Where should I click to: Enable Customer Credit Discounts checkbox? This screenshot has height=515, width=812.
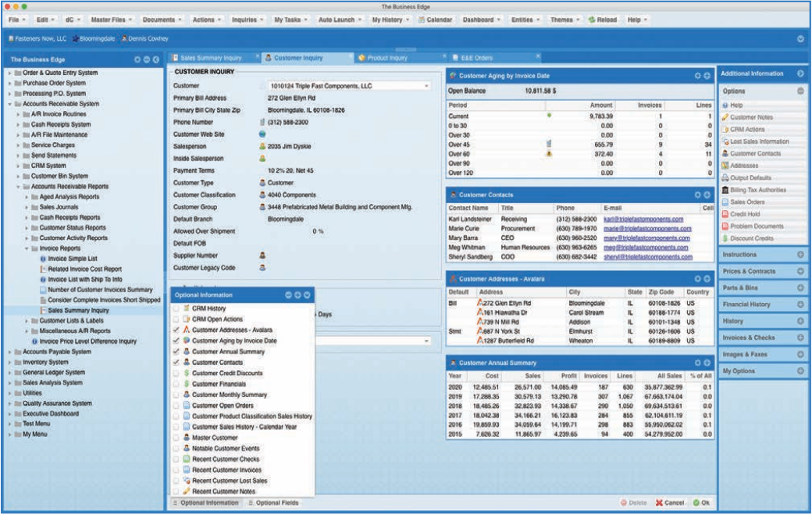tap(176, 373)
